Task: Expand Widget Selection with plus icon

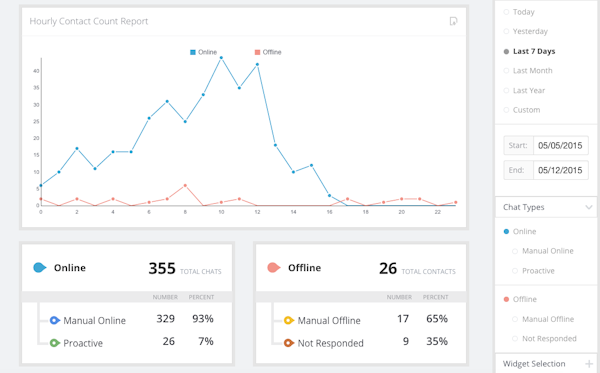Action: (x=589, y=363)
